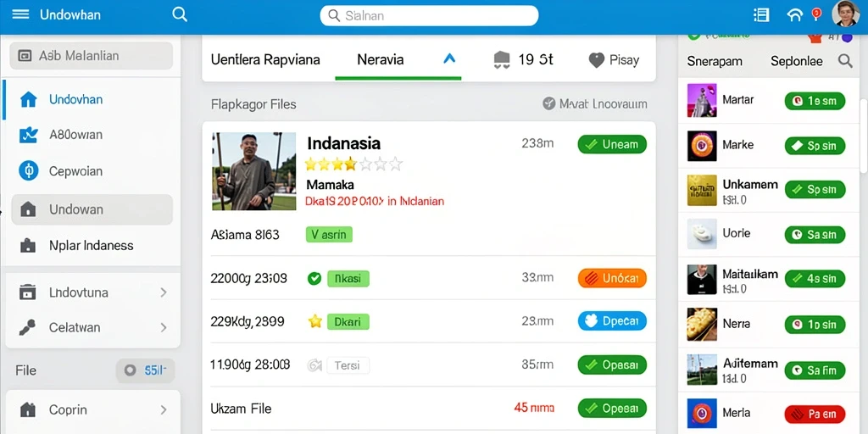Click the Asib Melanlian sidebar field

(92, 56)
